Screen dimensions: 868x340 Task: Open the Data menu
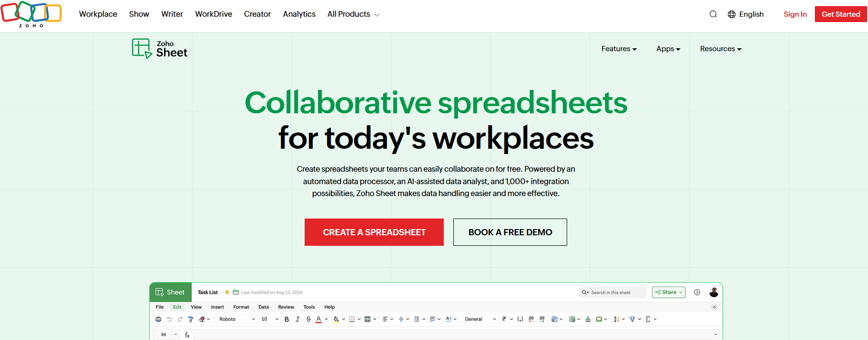point(264,307)
